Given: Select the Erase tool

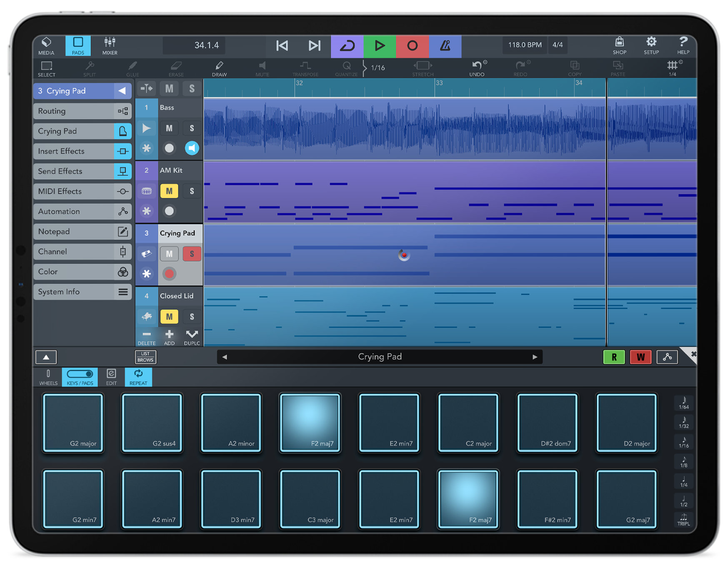Looking at the screenshot, I should 176,68.
